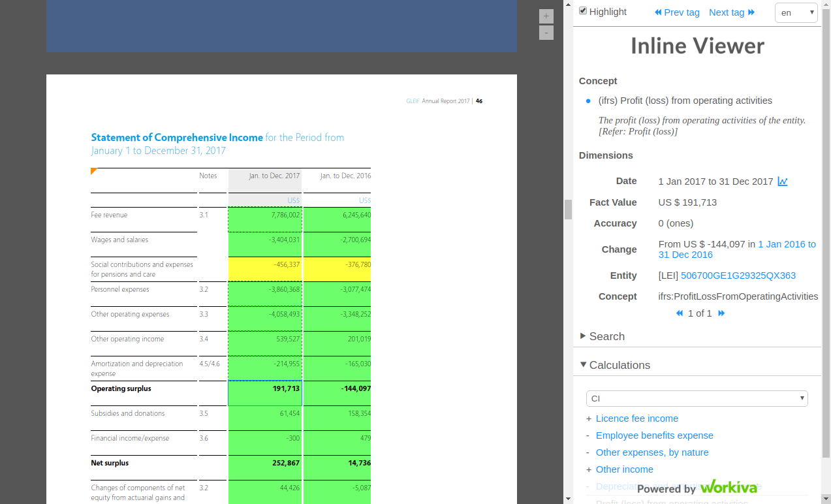The width and height of the screenshot is (831, 504).
Task: Select the 'Employee benefits expense' calculation link
Action: point(655,435)
